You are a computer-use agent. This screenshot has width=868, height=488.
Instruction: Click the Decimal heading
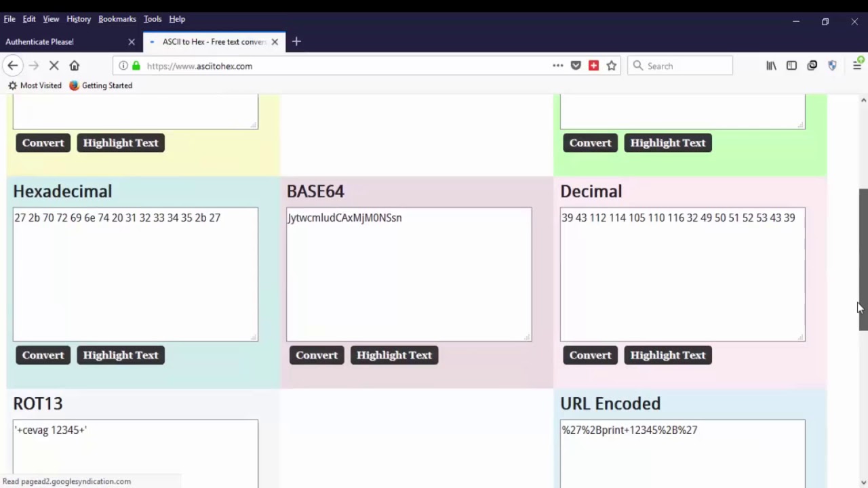point(591,191)
